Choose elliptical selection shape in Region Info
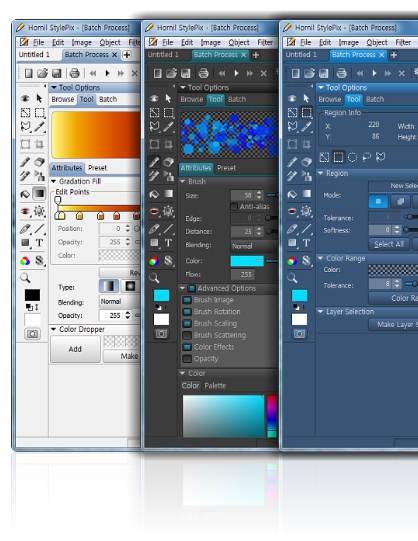Screen dimensions: 418x541 [x=352, y=157]
